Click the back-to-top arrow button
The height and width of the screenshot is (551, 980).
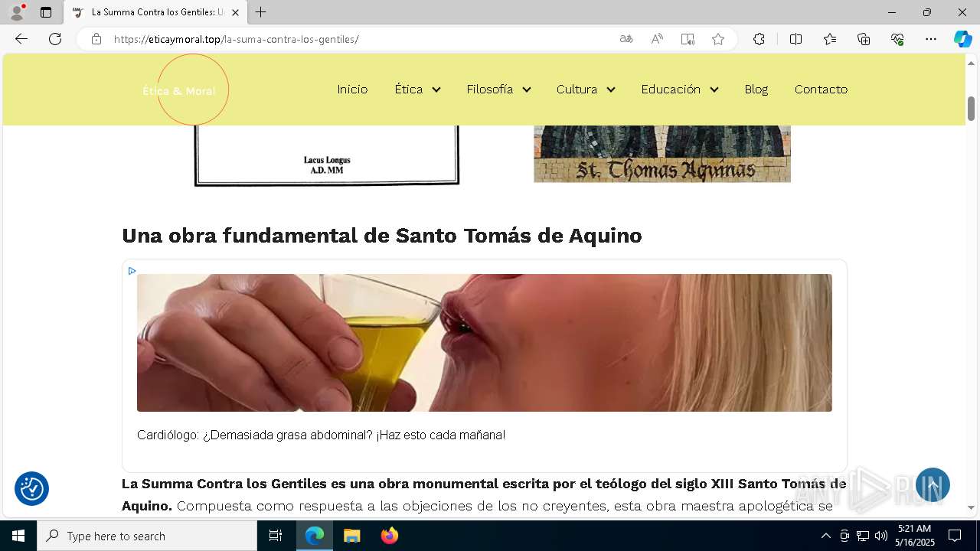(x=933, y=485)
